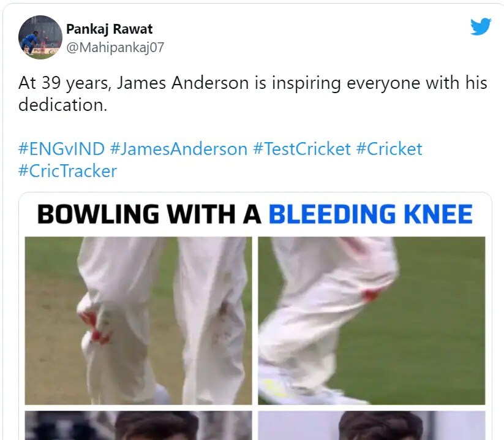The image size is (504, 440).
Task: Open the bottom-right player face photo
Action: tap(372, 425)
